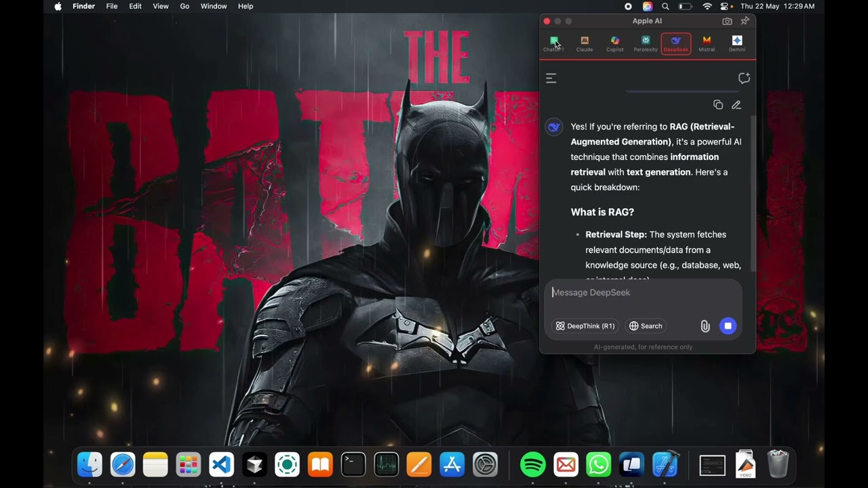Viewport: 868px width, 488px height.
Task: Launch Visual Studio Code from the Dock
Action: 221,464
